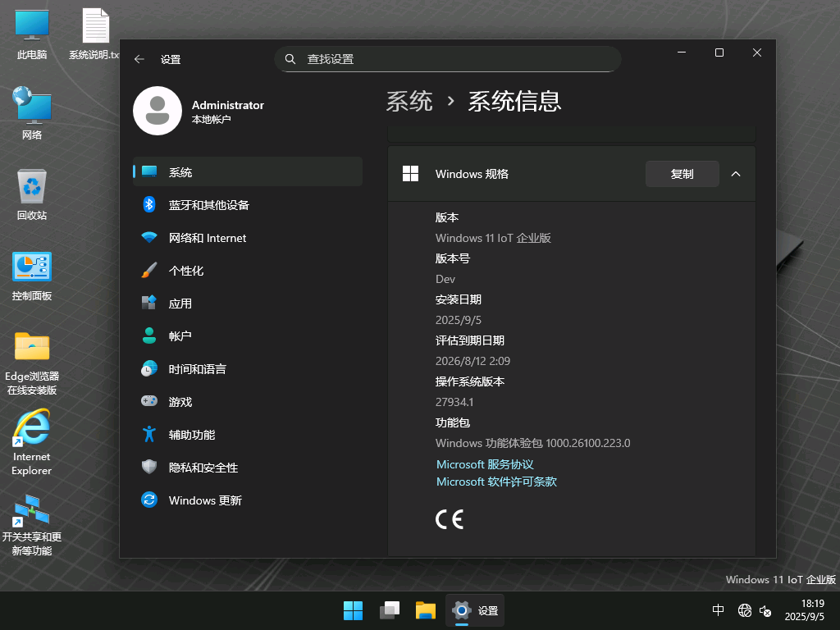Click the Bluetooth icon in the sidebar
840x630 pixels.
click(149, 204)
